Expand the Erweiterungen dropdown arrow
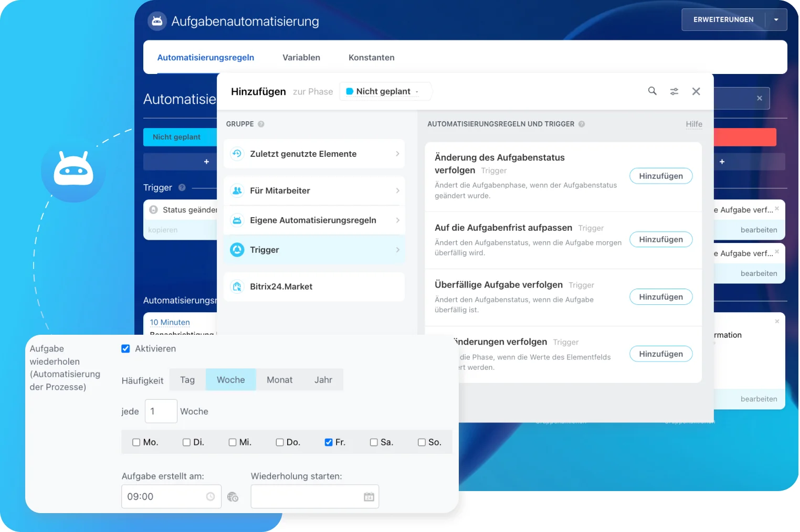The width and height of the screenshot is (800, 532). click(776, 20)
